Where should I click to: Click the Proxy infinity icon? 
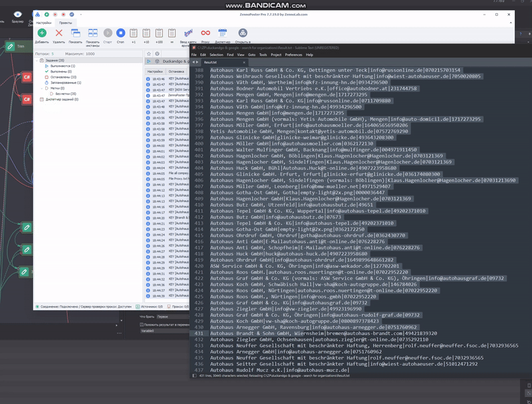tap(205, 33)
